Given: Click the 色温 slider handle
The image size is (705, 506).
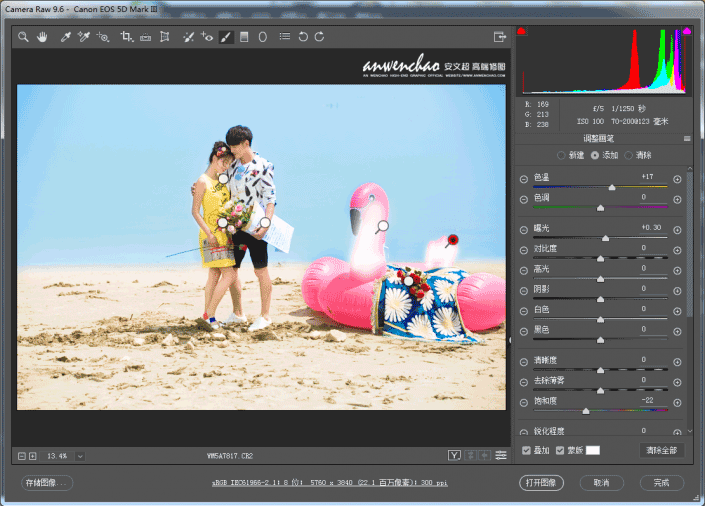Looking at the screenshot, I should [612, 187].
